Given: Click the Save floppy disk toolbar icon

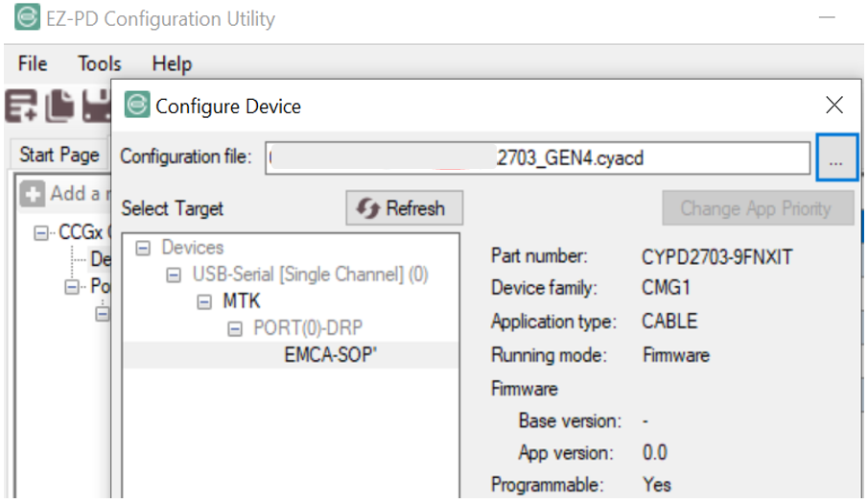Looking at the screenshot, I should pos(97,106).
